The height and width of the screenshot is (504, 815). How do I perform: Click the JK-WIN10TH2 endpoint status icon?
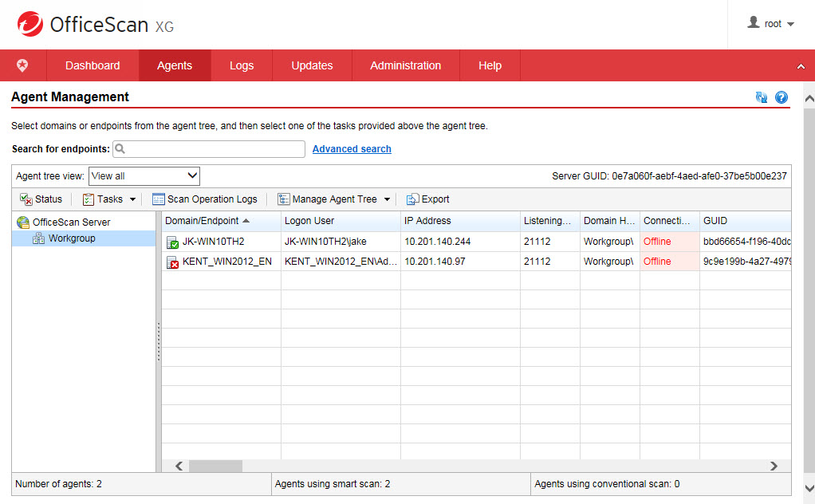pos(172,242)
